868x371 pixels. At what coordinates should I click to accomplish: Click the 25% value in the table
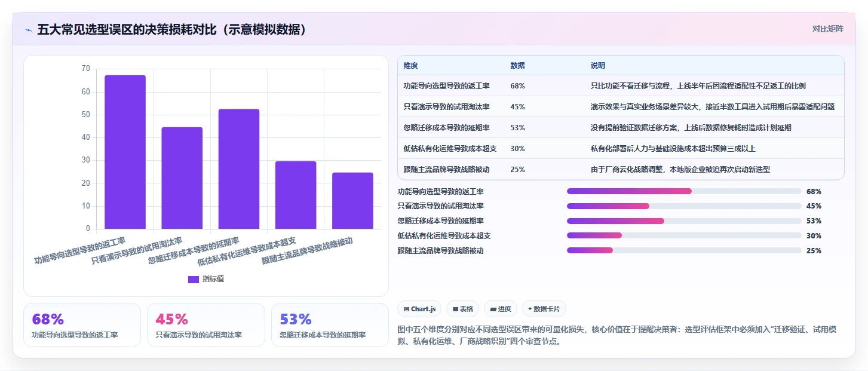coord(517,170)
